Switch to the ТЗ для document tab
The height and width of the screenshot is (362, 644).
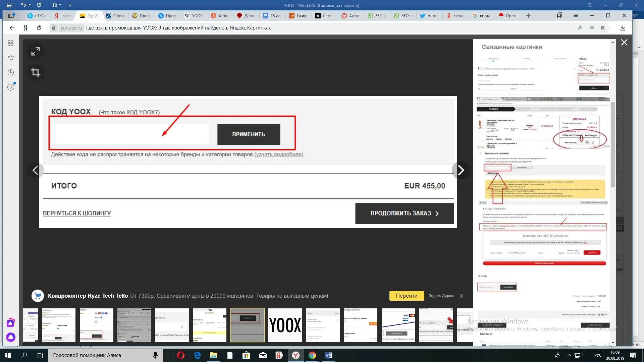(x=273, y=16)
